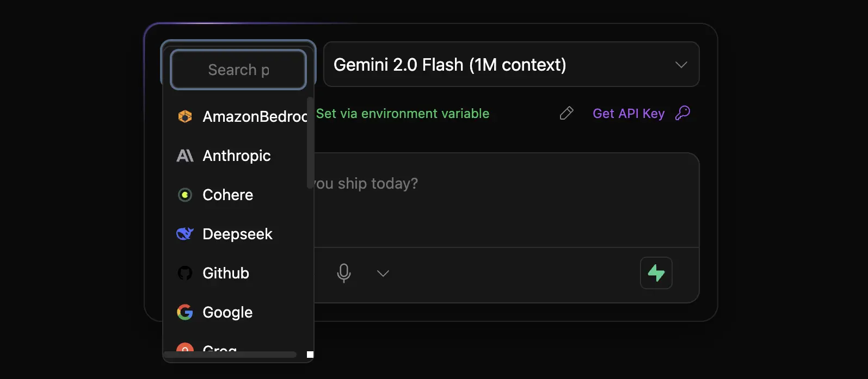Click the key icon beside Get API Key
868x379 pixels.
pos(683,113)
